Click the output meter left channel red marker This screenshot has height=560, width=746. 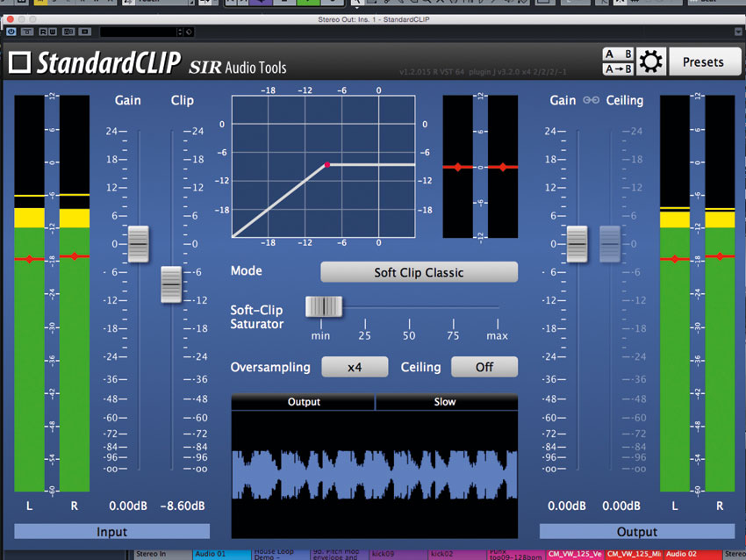point(675,259)
